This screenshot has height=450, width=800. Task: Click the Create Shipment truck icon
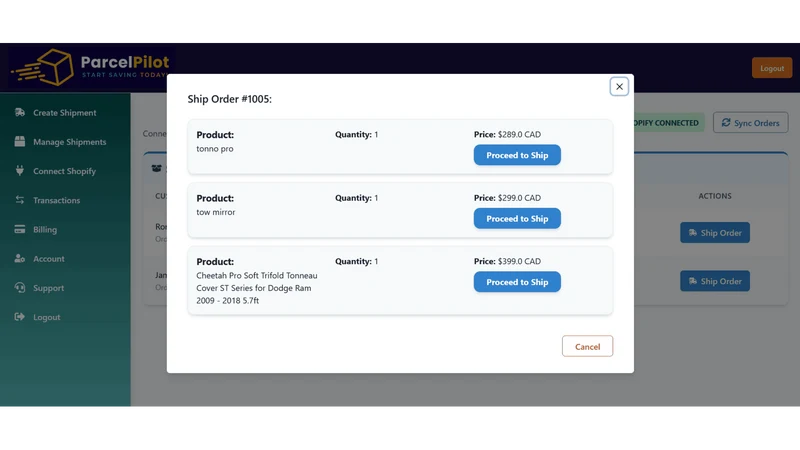tap(20, 112)
